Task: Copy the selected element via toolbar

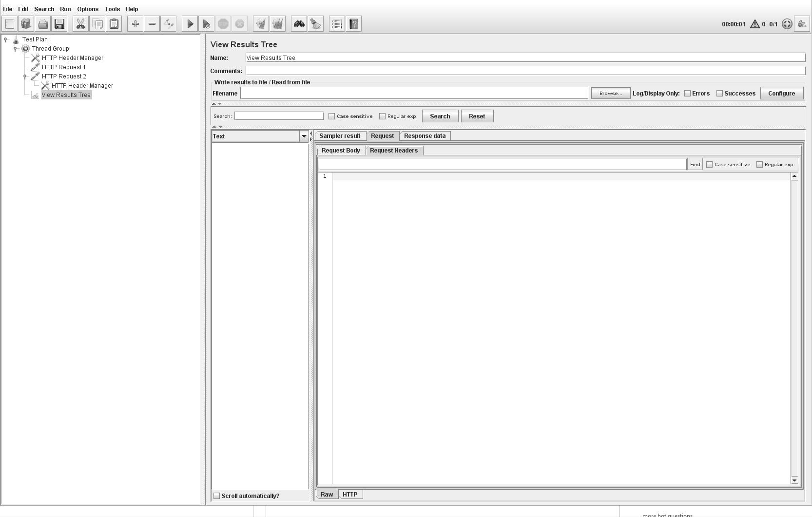Action: click(97, 24)
